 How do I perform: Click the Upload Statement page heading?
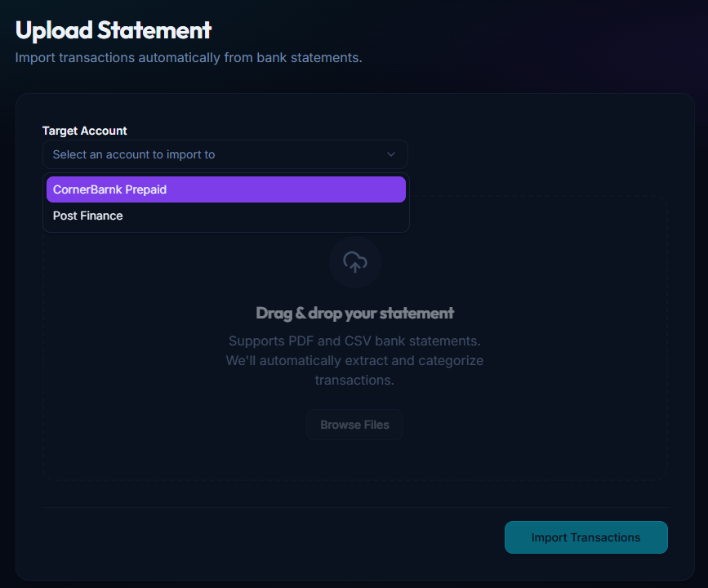pos(114,30)
